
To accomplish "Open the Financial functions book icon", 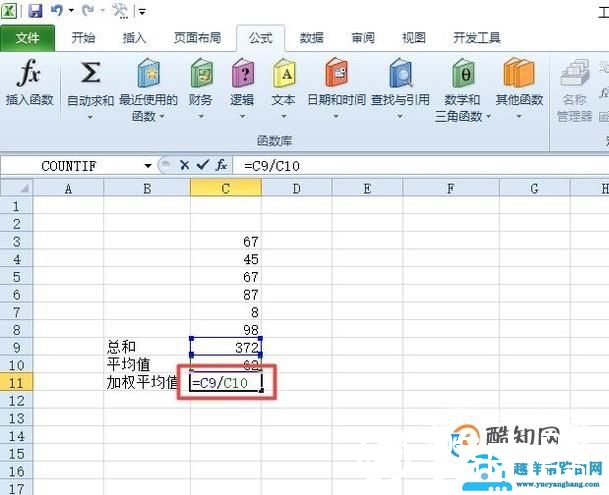I will pos(201,73).
